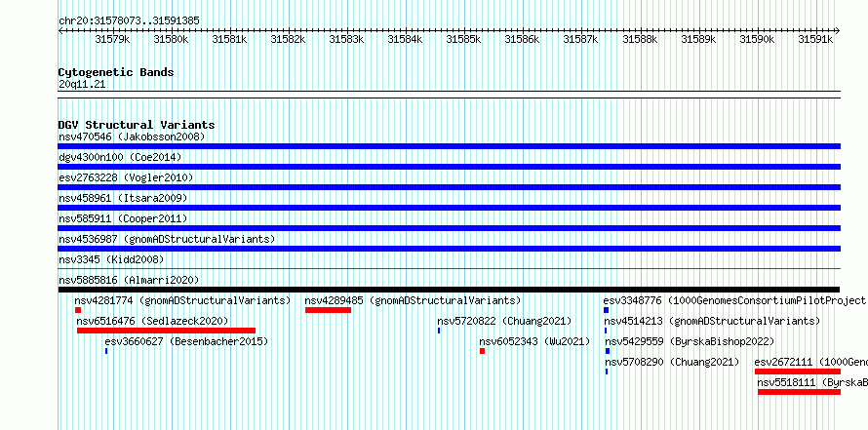Click the blue tick under nsv5708290
The height and width of the screenshot is (430, 868).
(x=607, y=371)
